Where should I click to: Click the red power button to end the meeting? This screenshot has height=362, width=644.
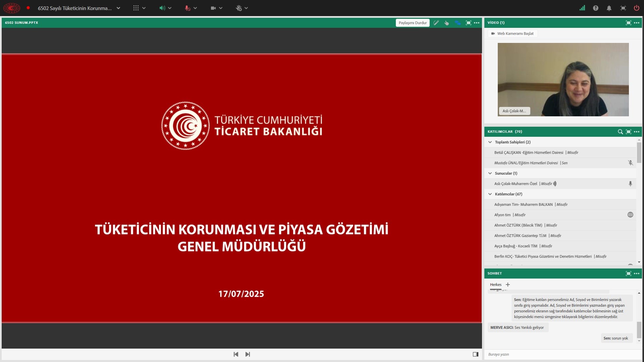click(x=636, y=8)
